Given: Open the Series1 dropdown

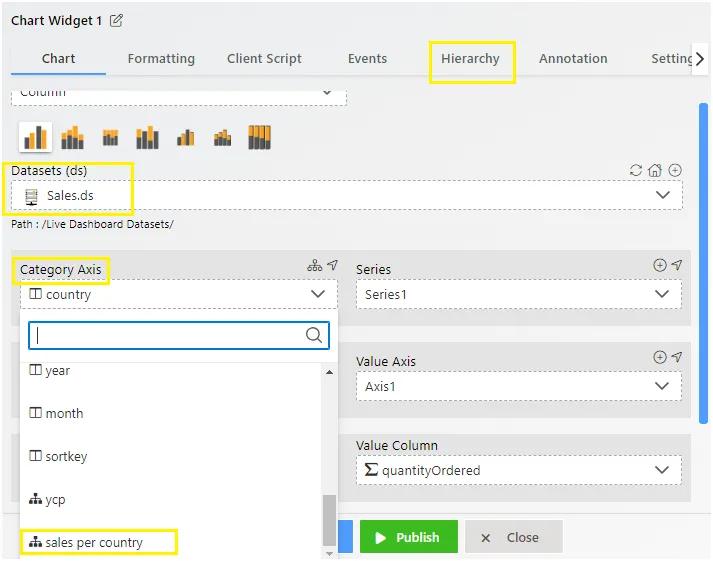Looking at the screenshot, I should 519,295.
